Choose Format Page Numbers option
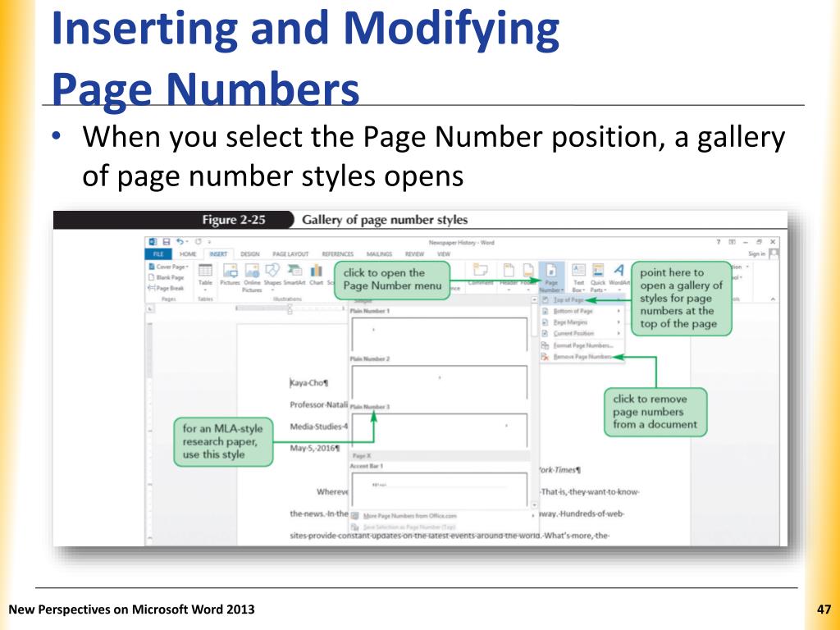The width and height of the screenshot is (840, 630). (x=581, y=345)
